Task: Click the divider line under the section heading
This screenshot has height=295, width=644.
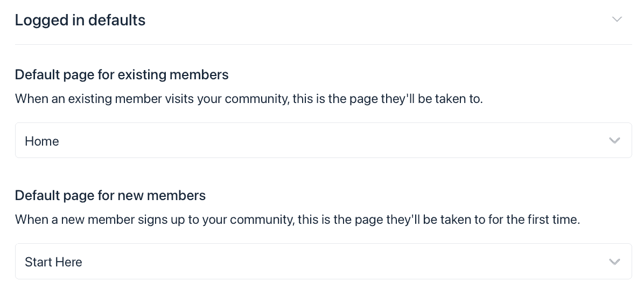Action: pos(323,44)
